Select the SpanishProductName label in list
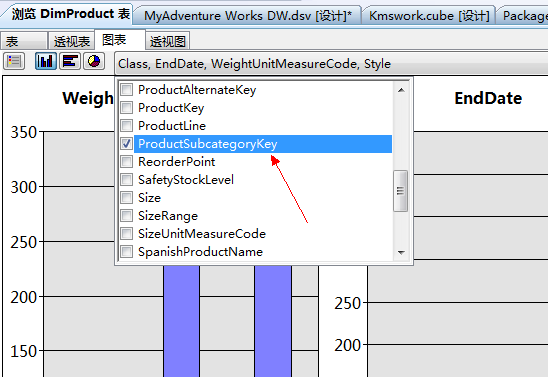The image size is (548, 377). (200, 252)
